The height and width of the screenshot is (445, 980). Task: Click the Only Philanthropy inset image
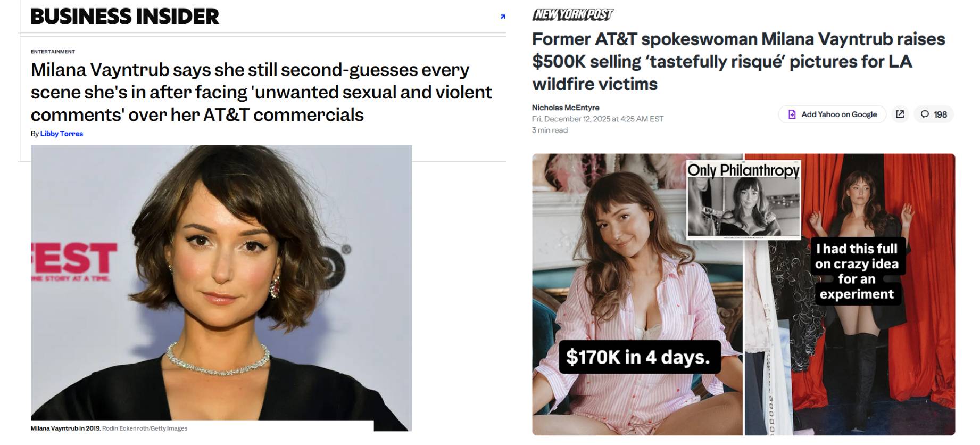click(744, 199)
